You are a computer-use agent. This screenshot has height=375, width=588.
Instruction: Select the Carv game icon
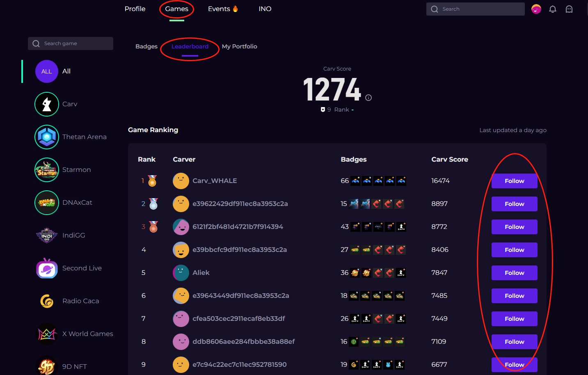click(x=47, y=104)
